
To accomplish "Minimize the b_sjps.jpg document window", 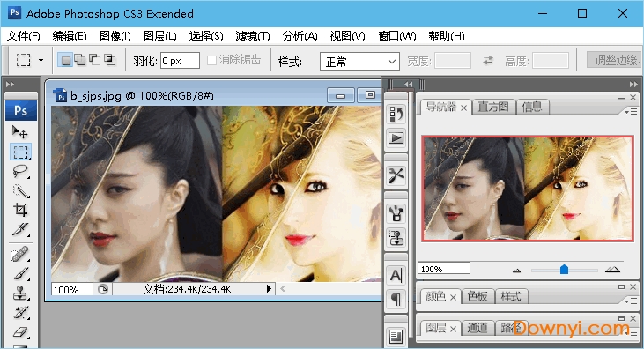I will (340, 95).
